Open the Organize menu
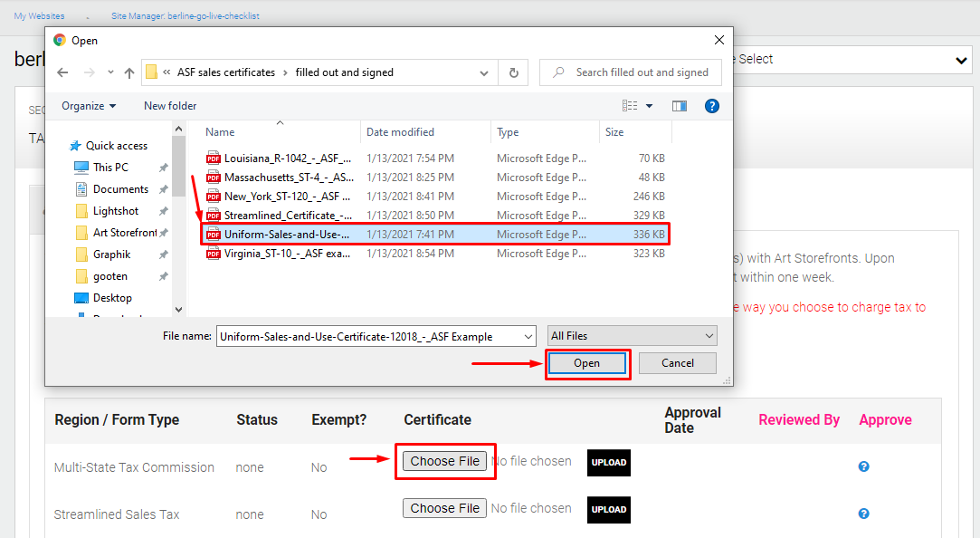Image resolution: width=980 pixels, height=538 pixels. click(x=89, y=106)
